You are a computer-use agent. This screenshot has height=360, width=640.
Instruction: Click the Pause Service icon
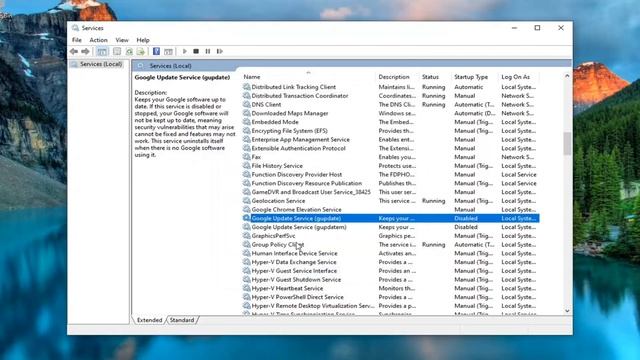208,51
